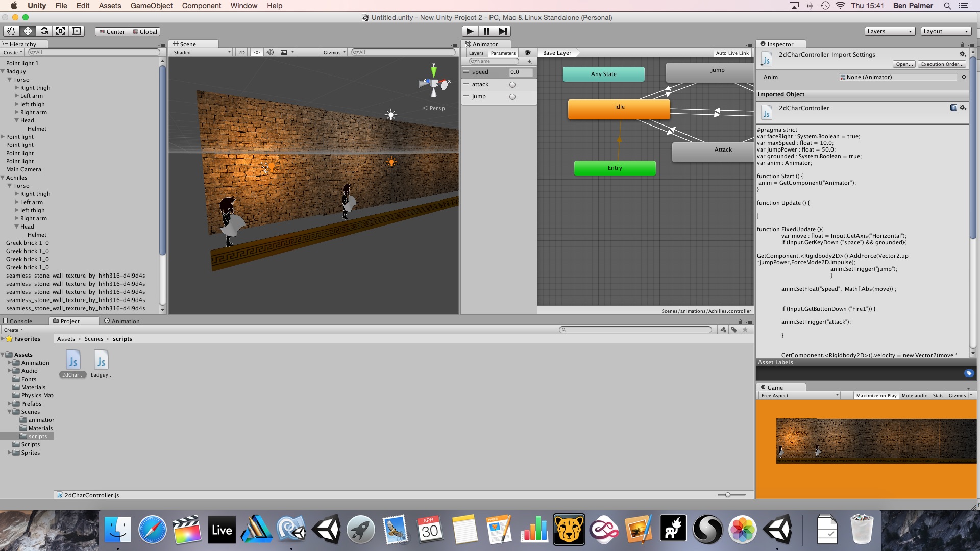Collapse the Badguy Torso tree item

pos(9,80)
